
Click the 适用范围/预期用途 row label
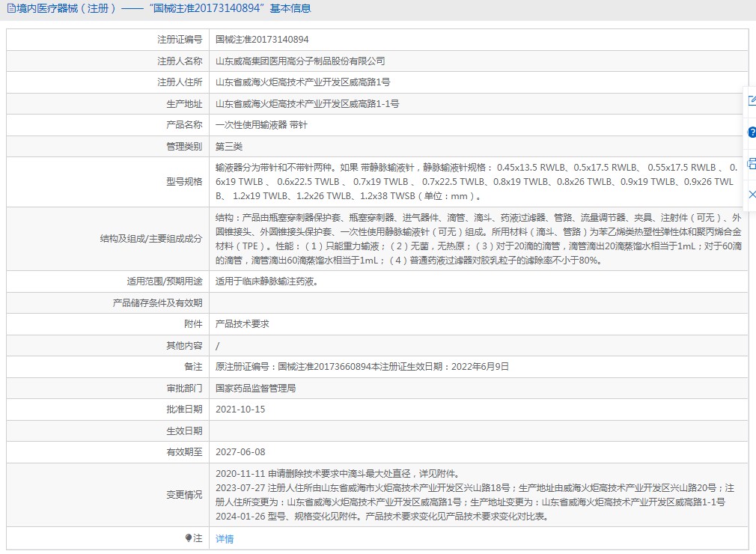pyautogui.click(x=165, y=281)
